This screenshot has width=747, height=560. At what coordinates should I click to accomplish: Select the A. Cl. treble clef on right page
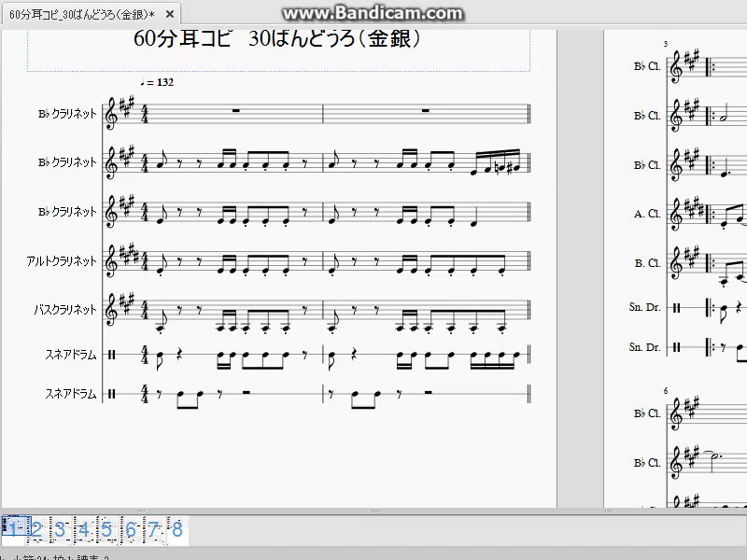coord(675,216)
